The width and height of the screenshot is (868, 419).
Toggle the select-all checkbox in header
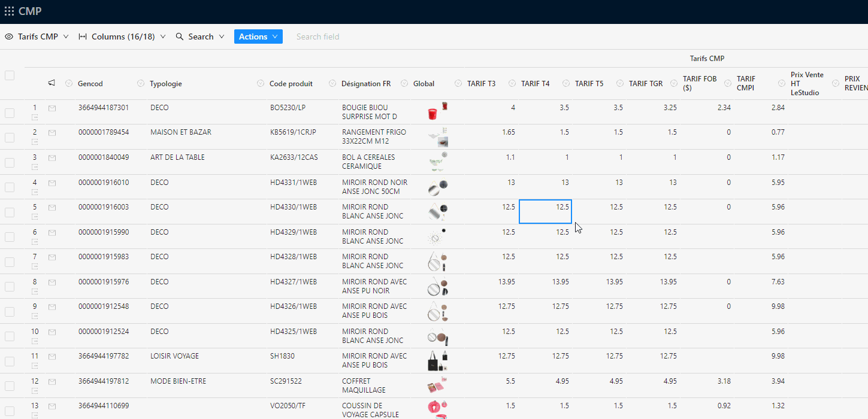[10, 75]
